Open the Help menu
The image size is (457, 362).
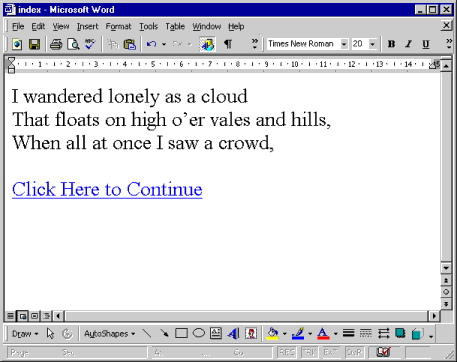pyautogui.click(x=236, y=26)
